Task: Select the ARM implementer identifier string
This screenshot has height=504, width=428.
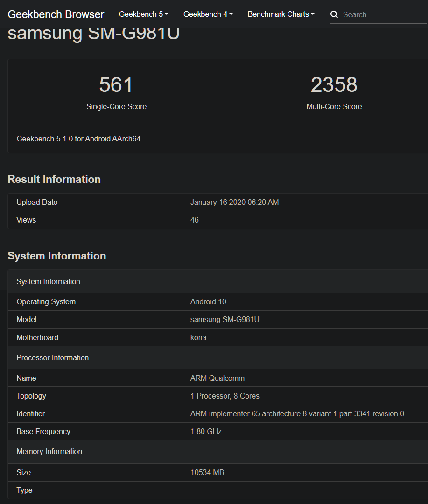Action: pyautogui.click(x=297, y=413)
